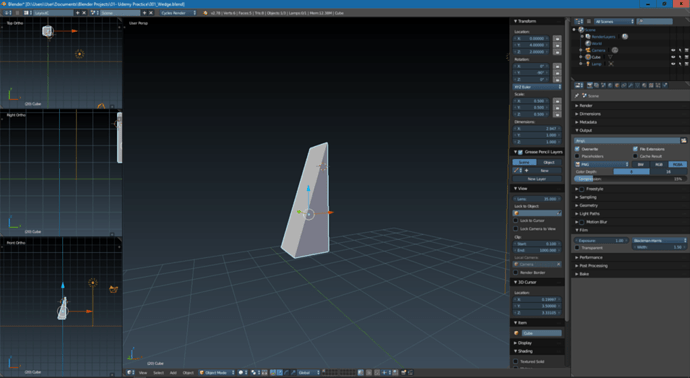Click the pin icon beside Scene
The image size is (690, 378).
(577, 95)
